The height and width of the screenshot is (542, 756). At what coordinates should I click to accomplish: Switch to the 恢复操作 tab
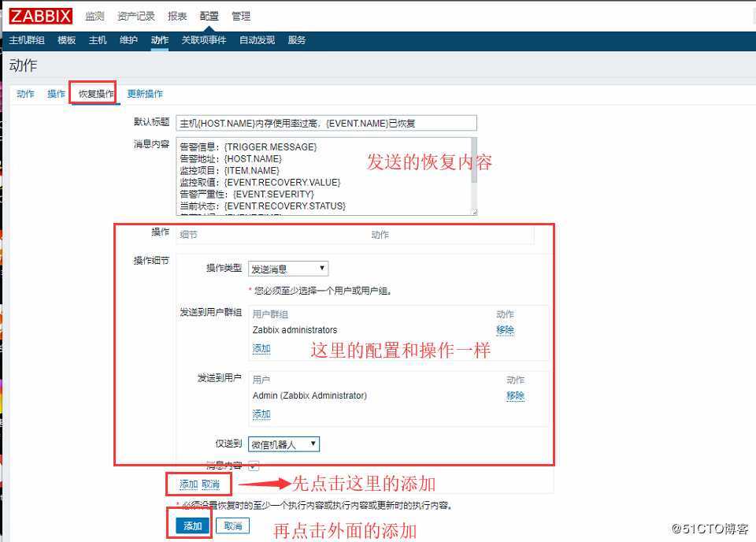click(x=96, y=94)
